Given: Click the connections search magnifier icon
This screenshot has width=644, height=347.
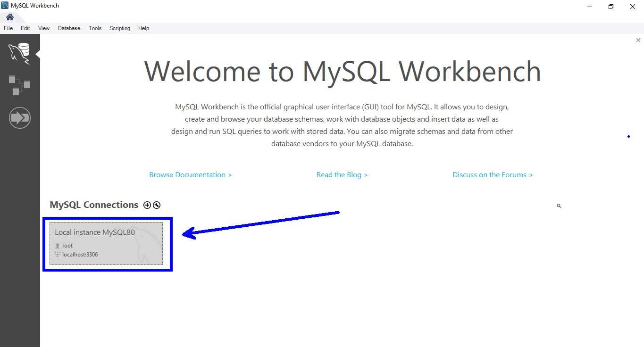Looking at the screenshot, I should coord(559,206).
